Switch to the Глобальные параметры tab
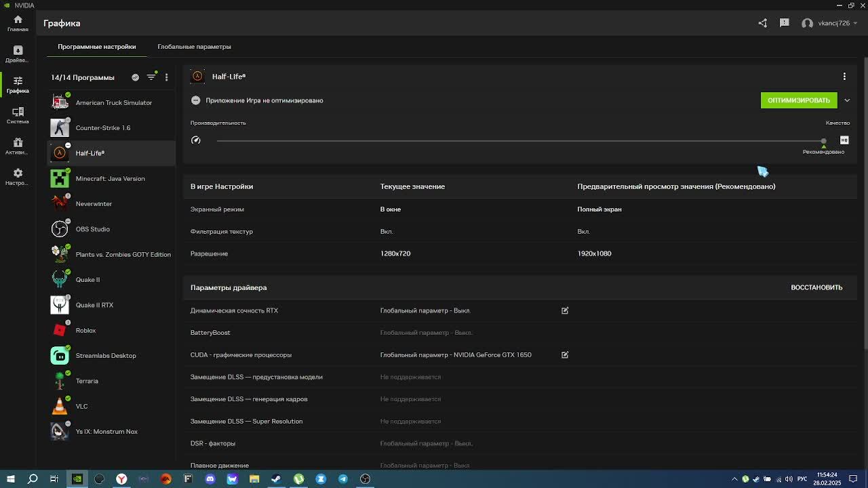Screen dimensions: 868x488 [195, 47]
